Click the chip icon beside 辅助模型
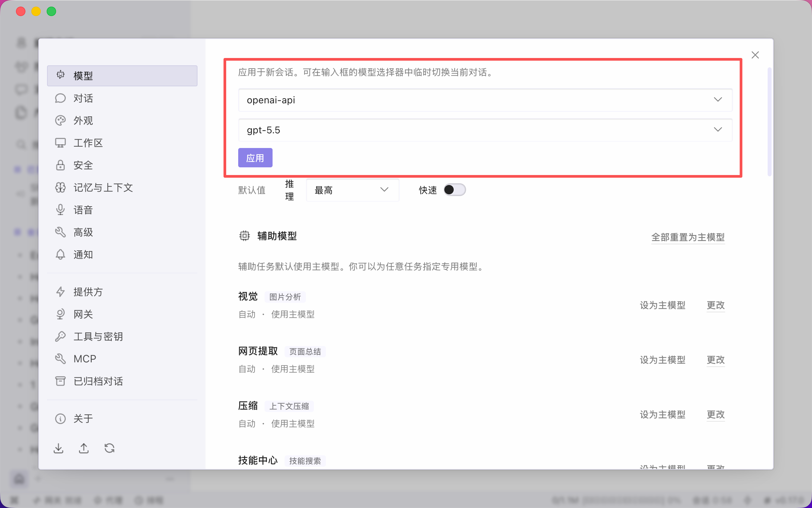 (245, 236)
